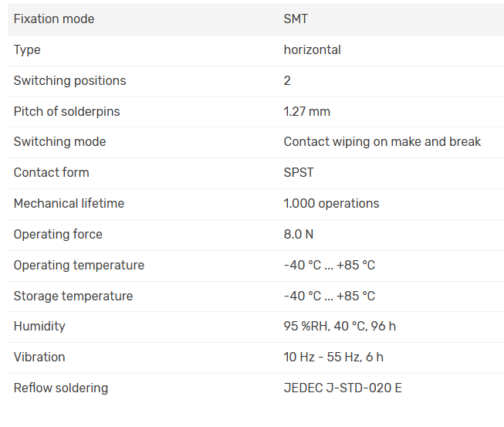504x427 pixels.
Task: Click the Fixation mode label
Action: coord(54,19)
